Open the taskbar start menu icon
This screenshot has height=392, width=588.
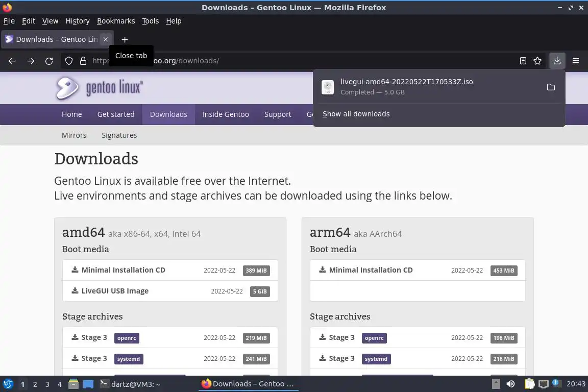pos(8,384)
